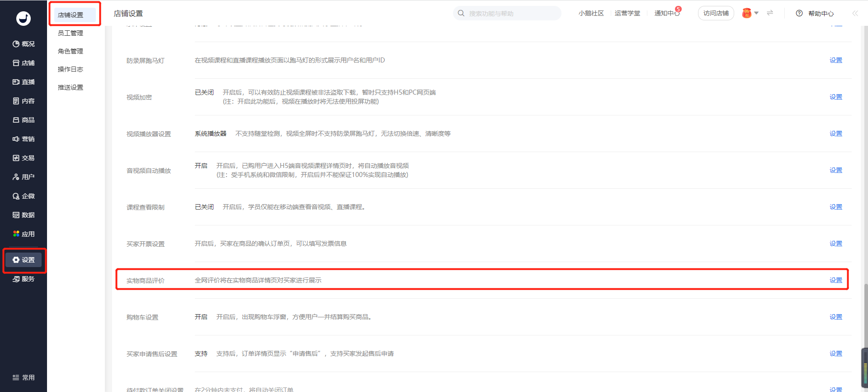Viewport: 868px width, 392px height.
Task: Click 设置 for 购物车设置
Action: 836,317
